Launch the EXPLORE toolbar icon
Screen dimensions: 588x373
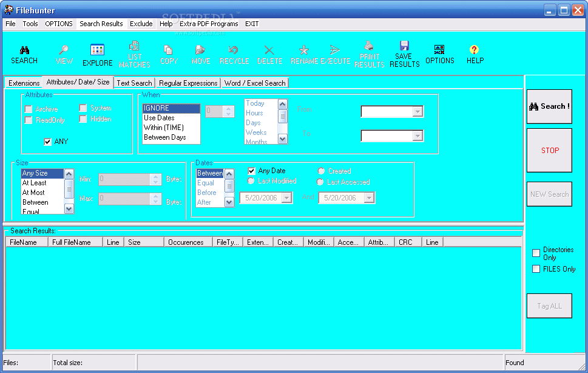tap(97, 50)
